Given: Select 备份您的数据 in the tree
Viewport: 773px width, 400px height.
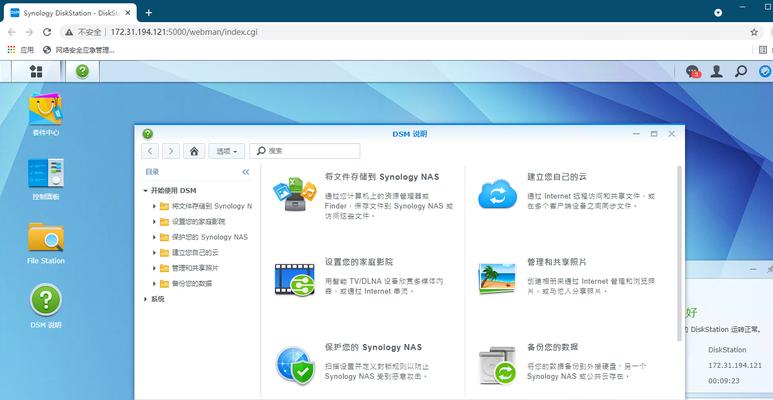Looking at the screenshot, I should click(192, 284).
